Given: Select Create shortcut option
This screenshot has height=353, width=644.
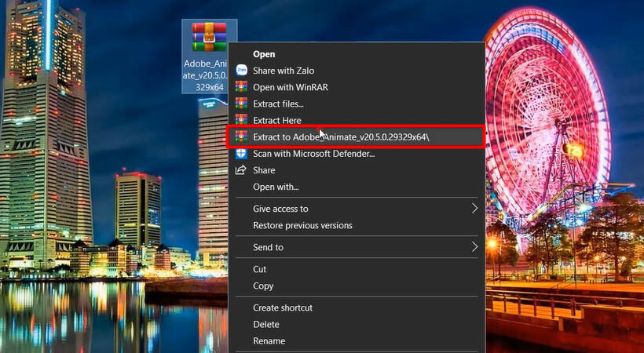Looking at the screenshot, I should point(283,308).
